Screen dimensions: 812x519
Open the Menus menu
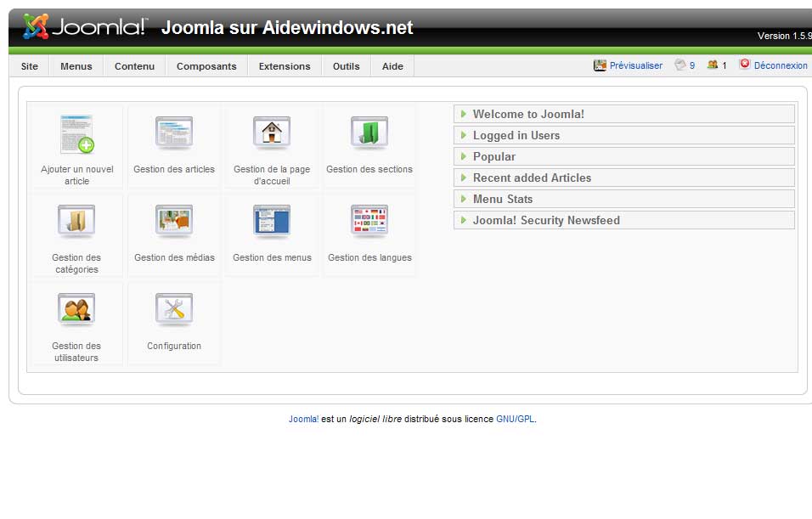[76, 66]
